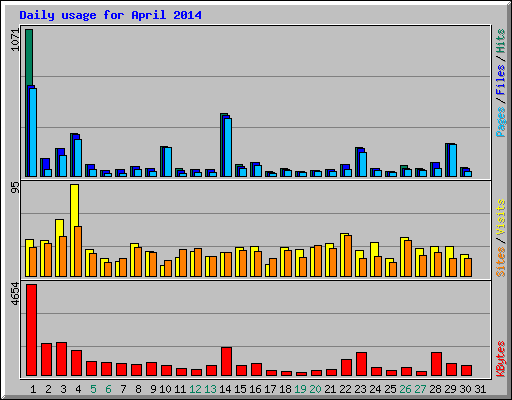Click the red KBytes bar for day 1
The width and height of the screenshot is (512, 400).
[31, 330]
